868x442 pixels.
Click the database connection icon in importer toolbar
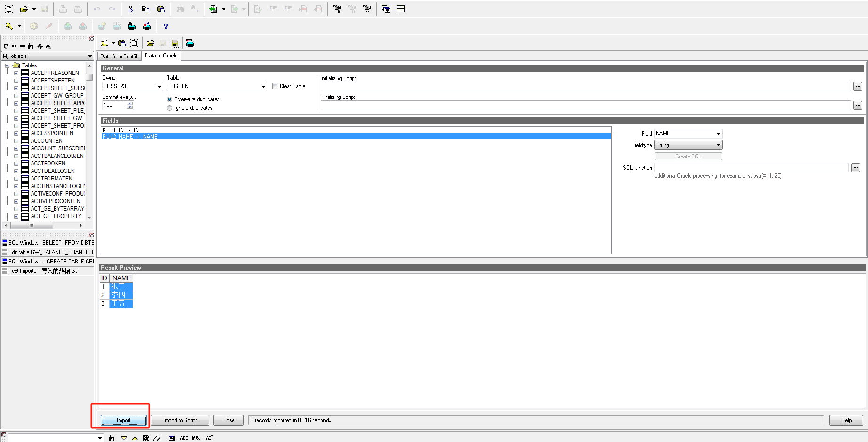click(x=190, y=43)
